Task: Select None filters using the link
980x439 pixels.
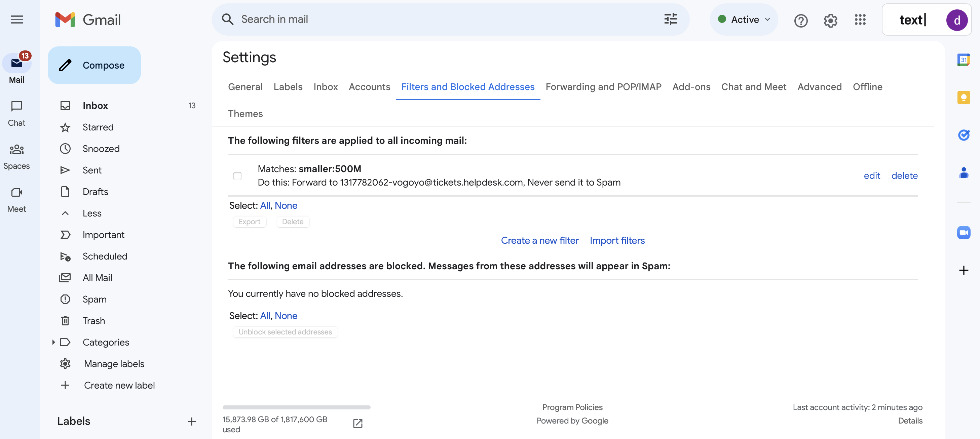Action: [x=286, y=204]
